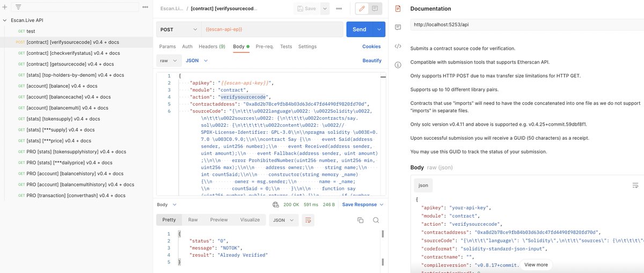
Task: Open the [stats] [tokensupply] request
Action: click(76, 119)
